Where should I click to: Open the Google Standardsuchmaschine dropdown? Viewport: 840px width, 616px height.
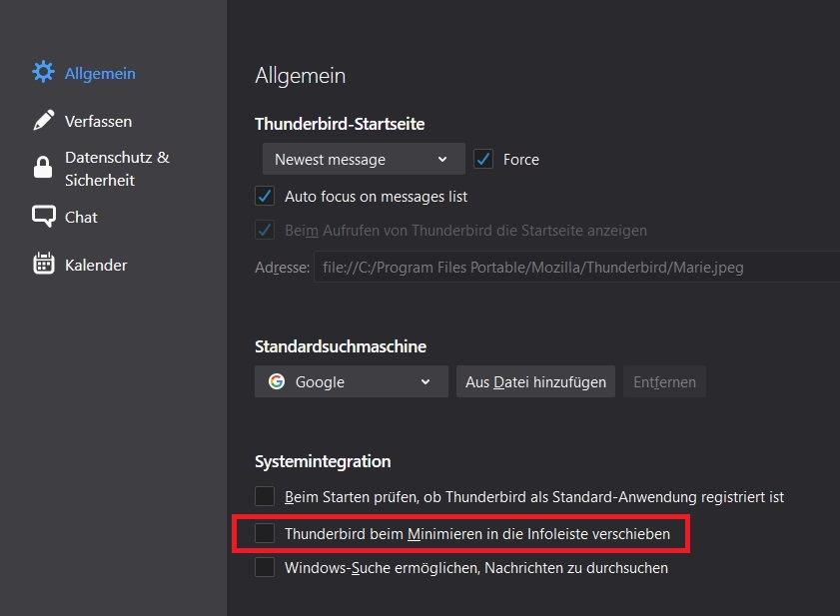[x=351, y=381]
